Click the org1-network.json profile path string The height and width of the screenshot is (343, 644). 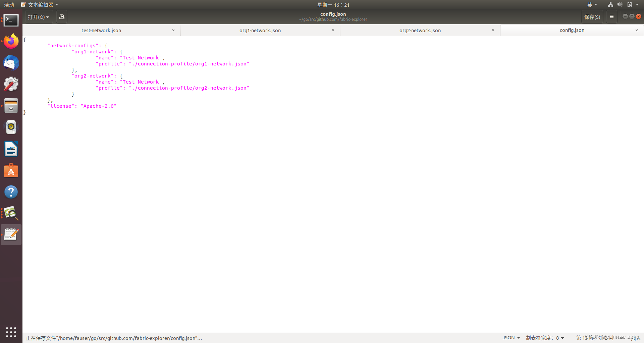tap(189, 64)
